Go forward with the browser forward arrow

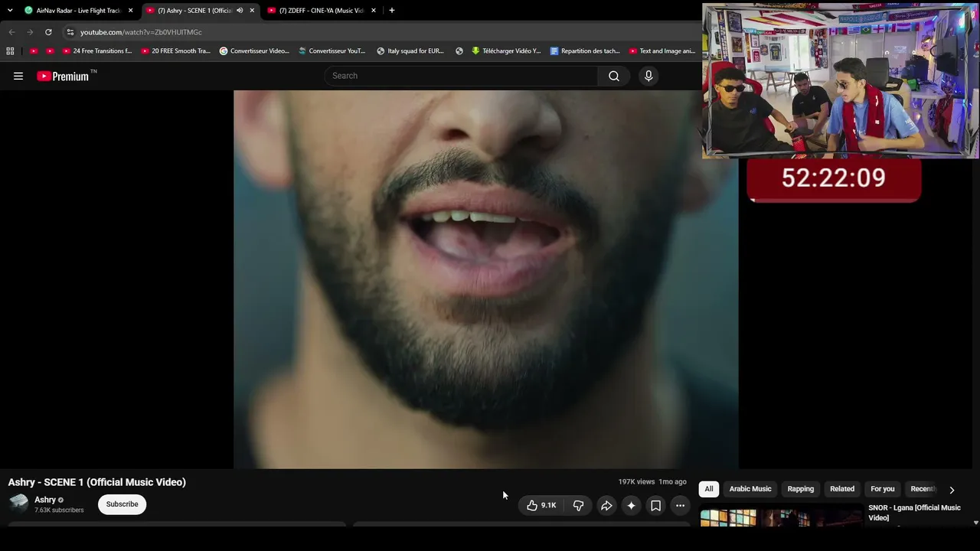30,32
